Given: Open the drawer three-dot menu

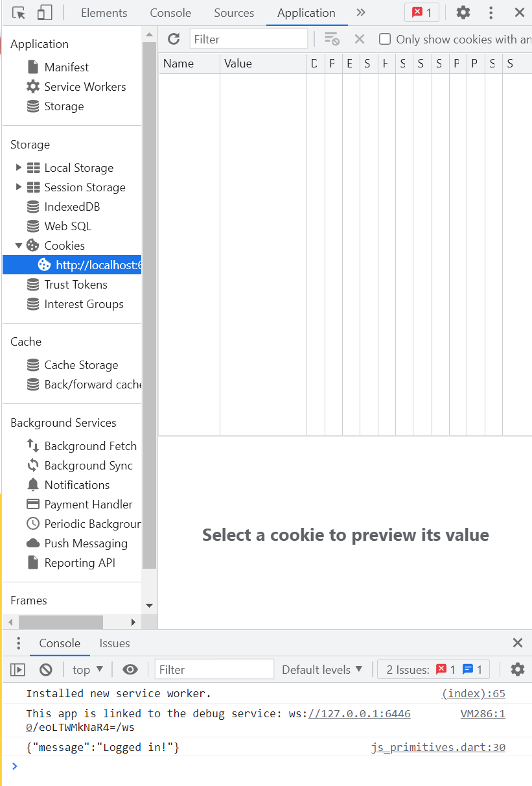Looking at the screenshot, I should pos(18,643).
